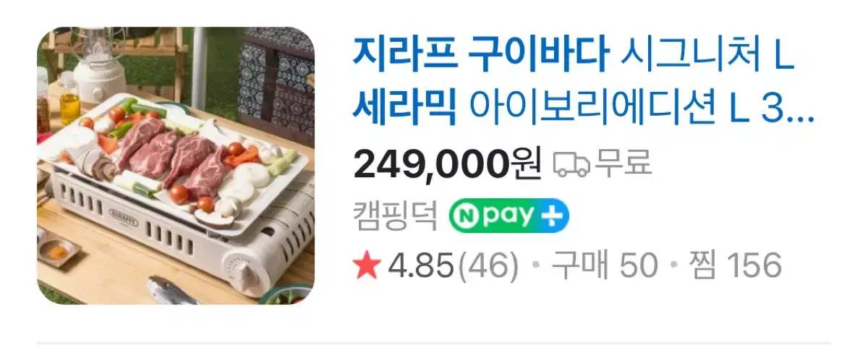Click the 무료 shipping label

tap(622, 164)
